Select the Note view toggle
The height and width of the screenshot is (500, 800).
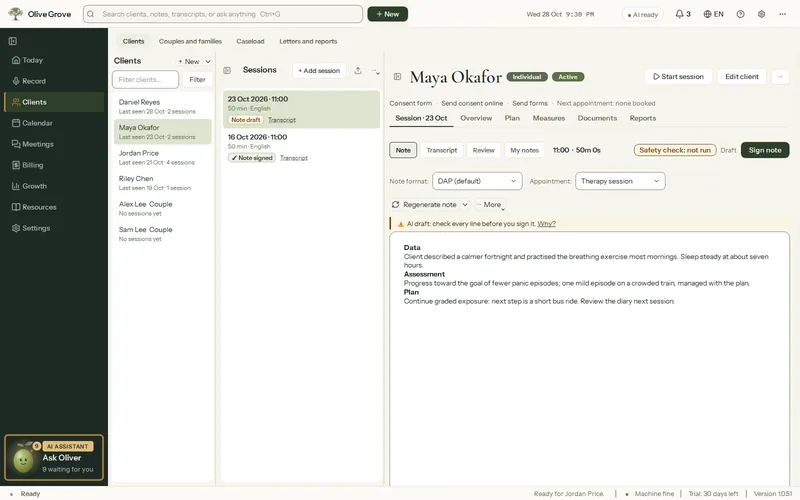[x=403, y=150]
